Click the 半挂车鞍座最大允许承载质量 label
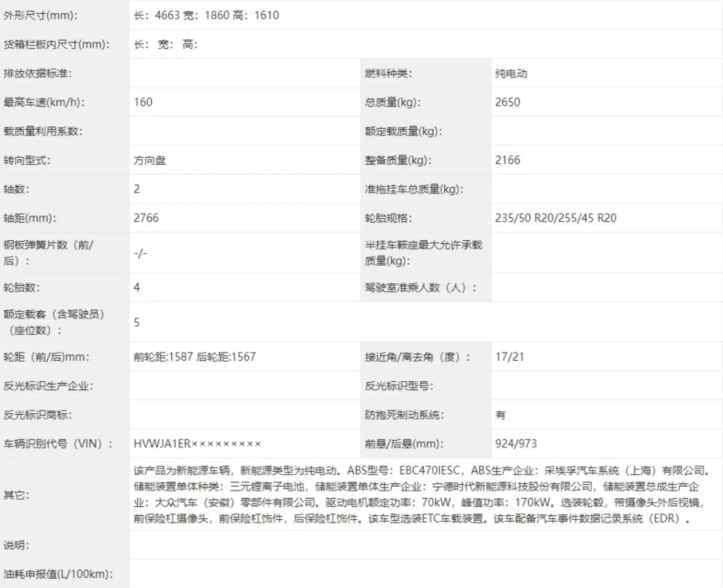This screenshot has height=588, width=723. pos(423,253)
